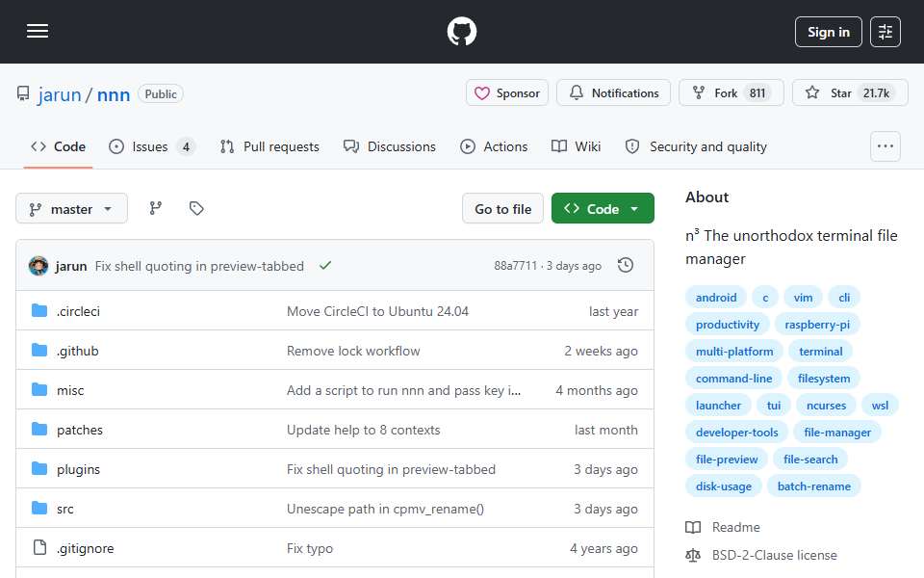Open 'Fix typo' commit message
Viewport: 924px width, 578px height.
pyautogui.click(x=310, y=548)
